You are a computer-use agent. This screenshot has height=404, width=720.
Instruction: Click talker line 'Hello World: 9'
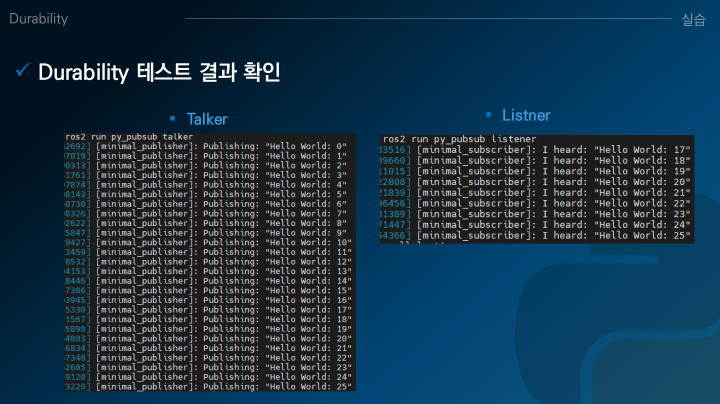pyautogui.click(x=206, y=233)
